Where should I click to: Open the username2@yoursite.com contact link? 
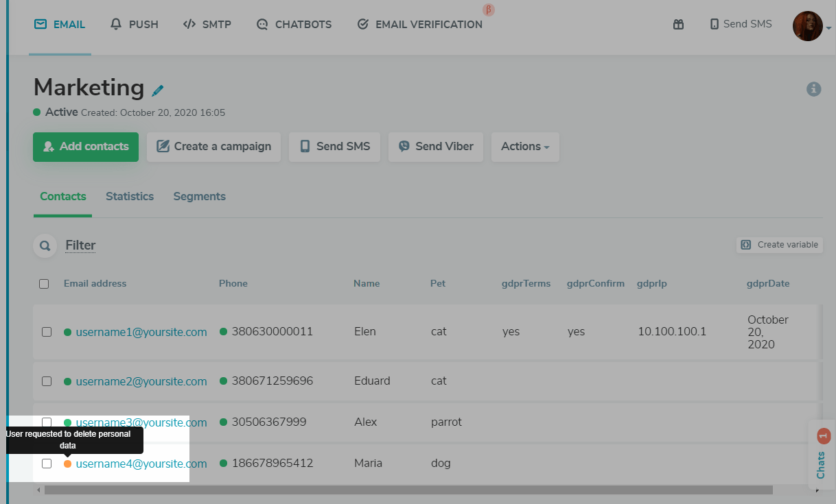click(x=141, y=381)
